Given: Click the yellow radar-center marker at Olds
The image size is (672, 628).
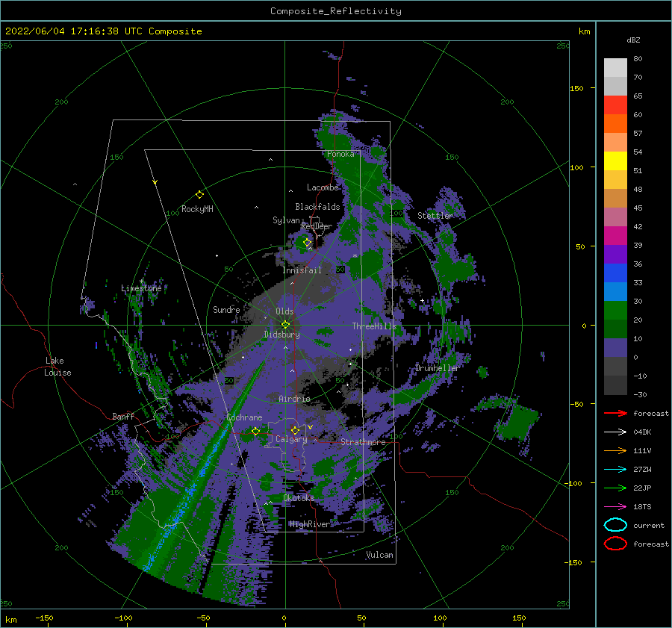Looking at the screenshot, I should point(285,325).
